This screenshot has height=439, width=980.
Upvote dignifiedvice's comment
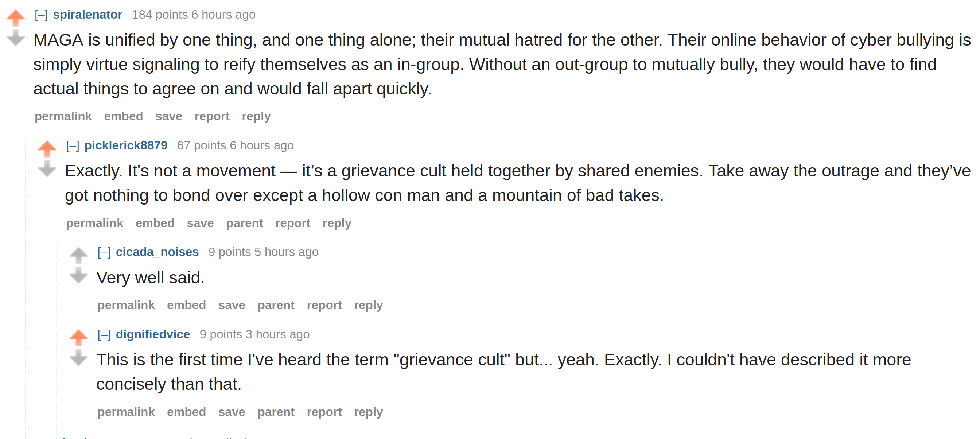79,337
